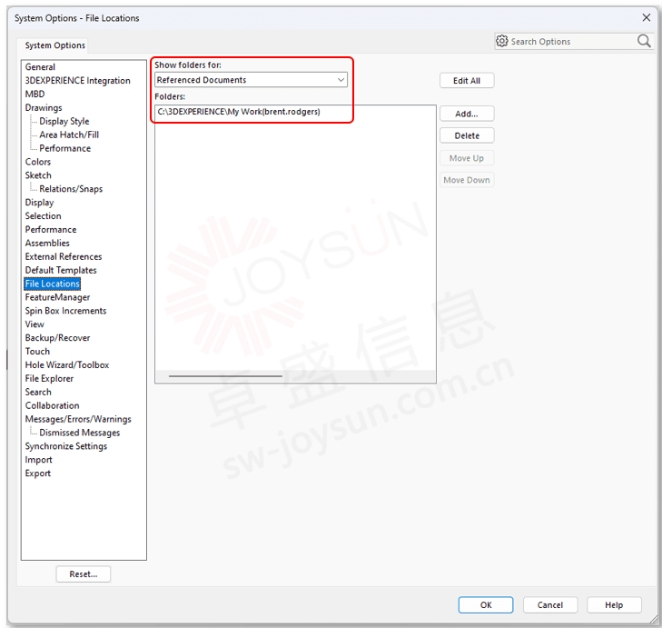Select Default Templates in options tree
Screen dimensions: 663x628
[x=61, y=270]
